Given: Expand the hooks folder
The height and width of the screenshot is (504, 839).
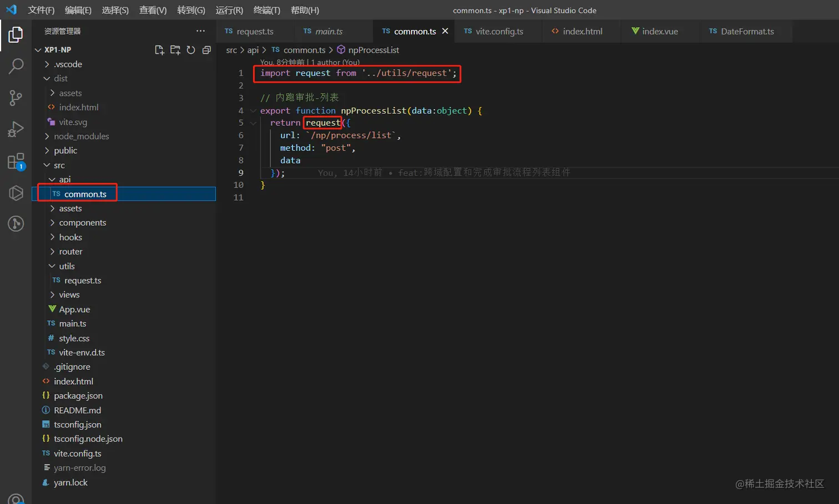Looking at the screenshot, I should [x=52, y=237].
